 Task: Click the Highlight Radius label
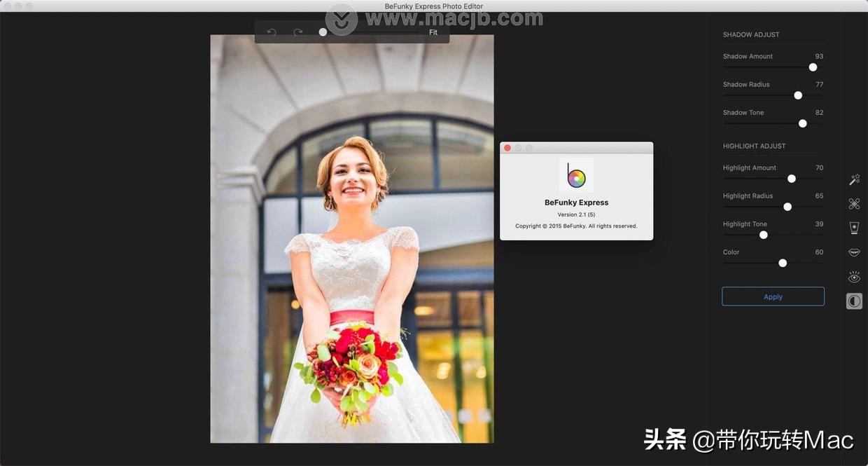point(748,196)
